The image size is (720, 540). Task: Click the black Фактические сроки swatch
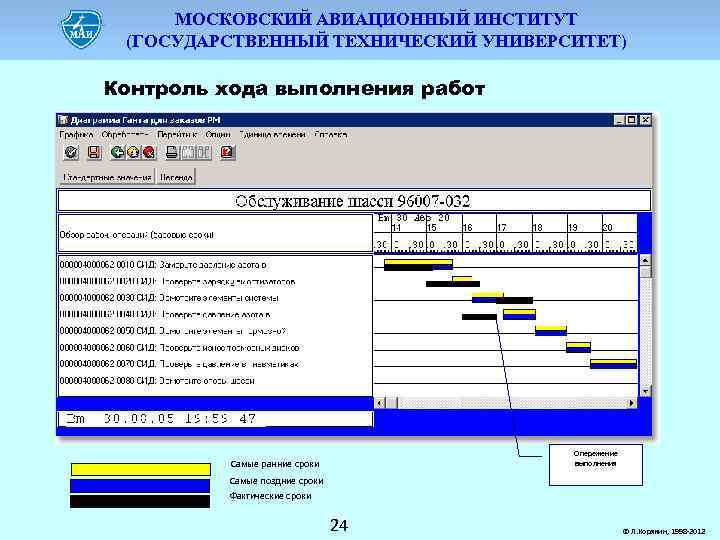click(x=140, y=501)
